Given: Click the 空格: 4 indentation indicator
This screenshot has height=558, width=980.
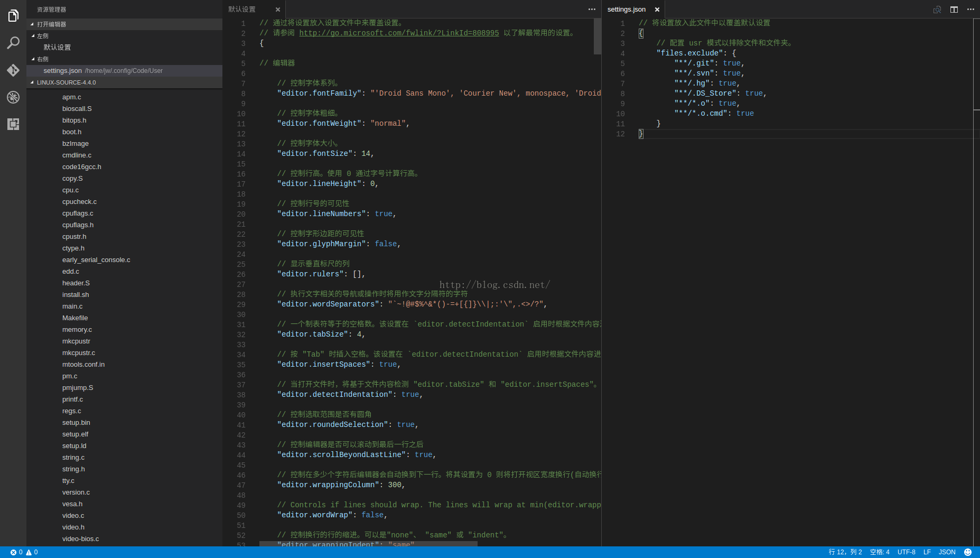Looking at the screenshot, I should click(x=880, y=552).
